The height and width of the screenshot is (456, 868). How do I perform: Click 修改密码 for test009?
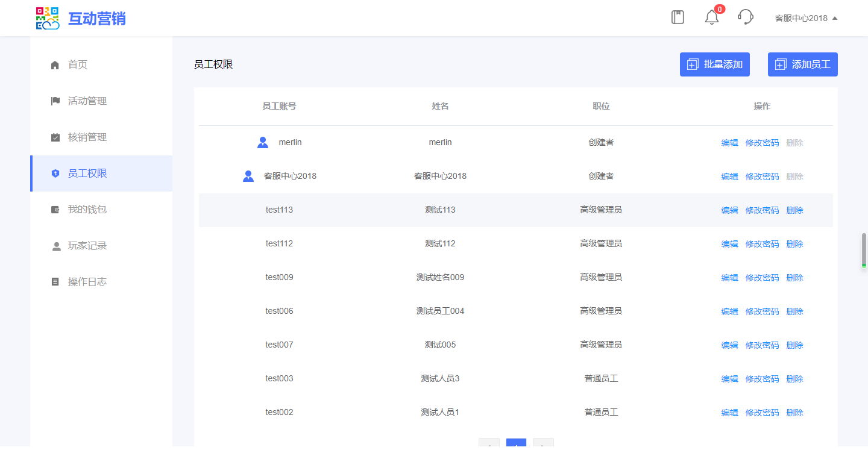click(763, 278)
